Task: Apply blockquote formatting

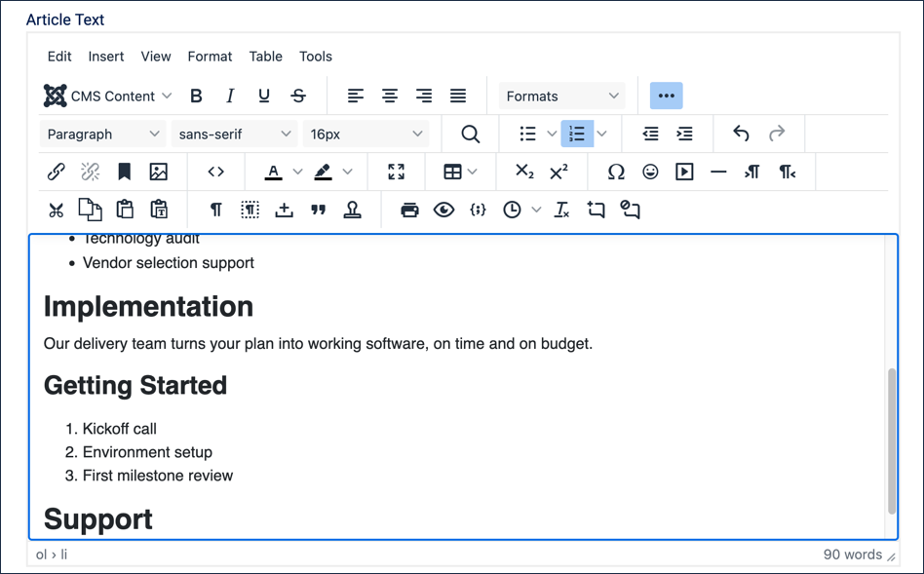Action: point(318,210)
